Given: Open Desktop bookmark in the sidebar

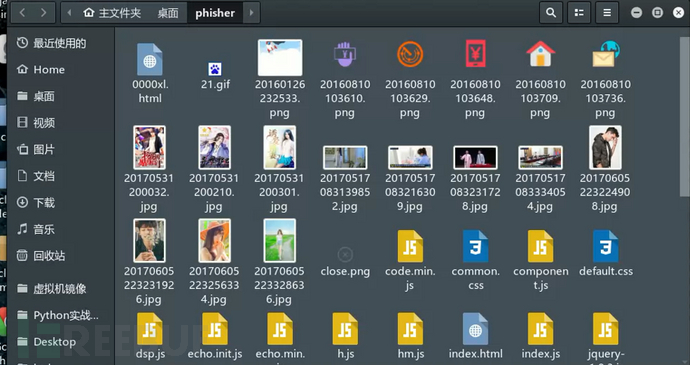Looking at the screenshot, I should click(61, 342).
